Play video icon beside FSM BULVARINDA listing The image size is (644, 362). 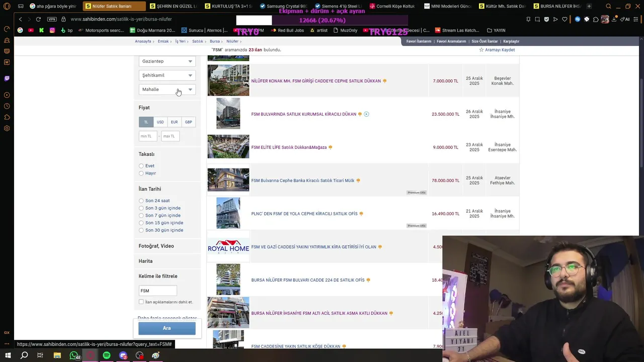click(366, 114)
